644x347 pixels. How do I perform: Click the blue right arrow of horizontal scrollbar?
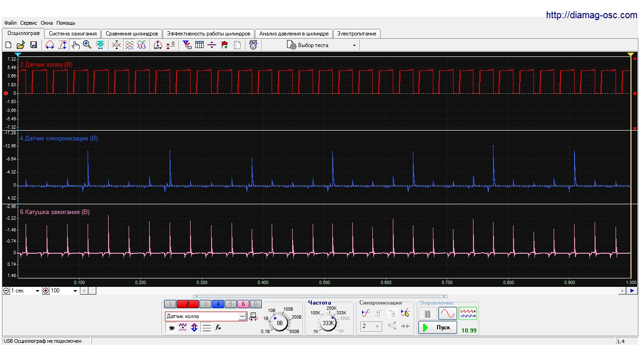pos(632,291)
